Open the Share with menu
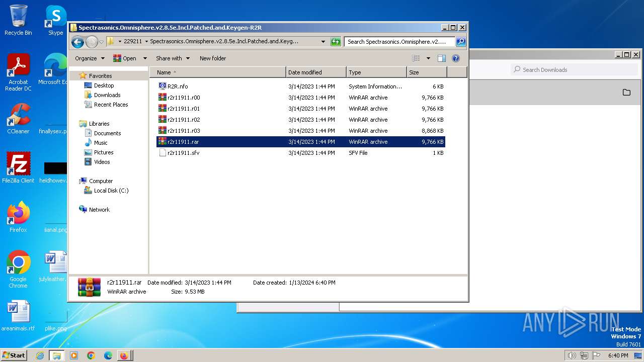Screen dimensions: 644x362 click(x=173, y=58)
